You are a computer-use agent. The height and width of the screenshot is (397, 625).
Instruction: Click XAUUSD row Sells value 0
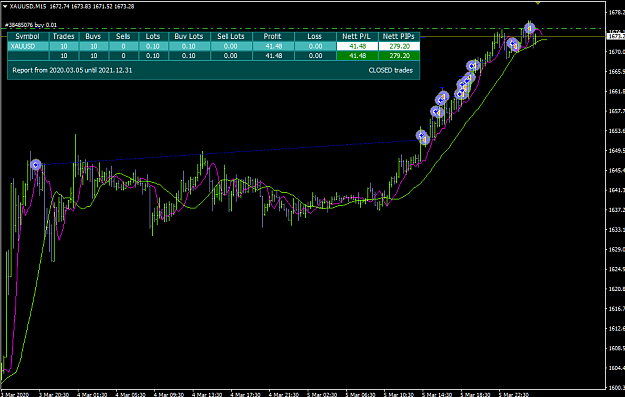point(123,46)
